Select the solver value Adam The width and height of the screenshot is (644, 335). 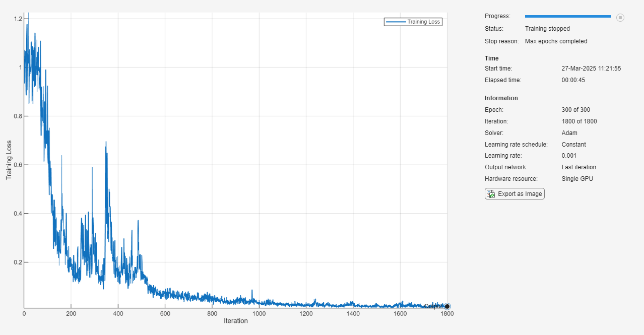[569, 133]
